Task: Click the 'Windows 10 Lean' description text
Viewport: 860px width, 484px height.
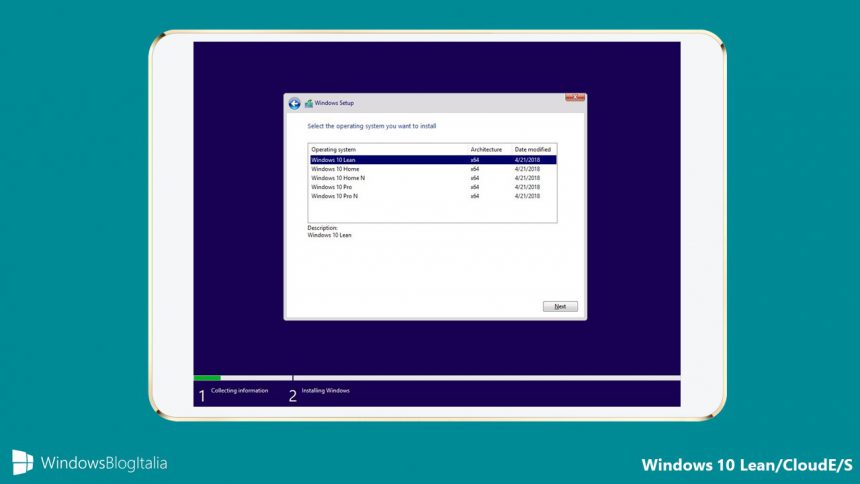Action: (x=329, y=235)
